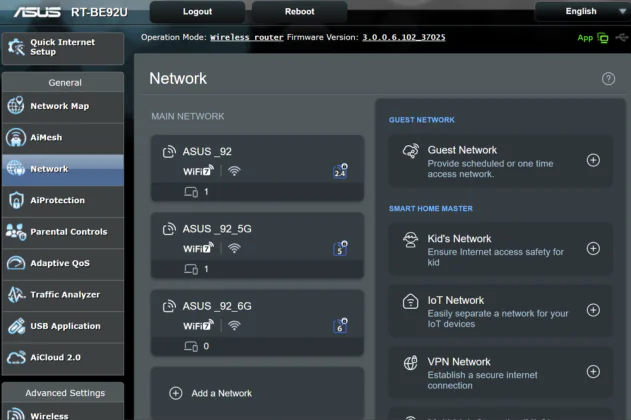The width and height of the screenshot is (631, 420).
Task: Open AiProtection in sidebar
Action: tap(63, 201)
